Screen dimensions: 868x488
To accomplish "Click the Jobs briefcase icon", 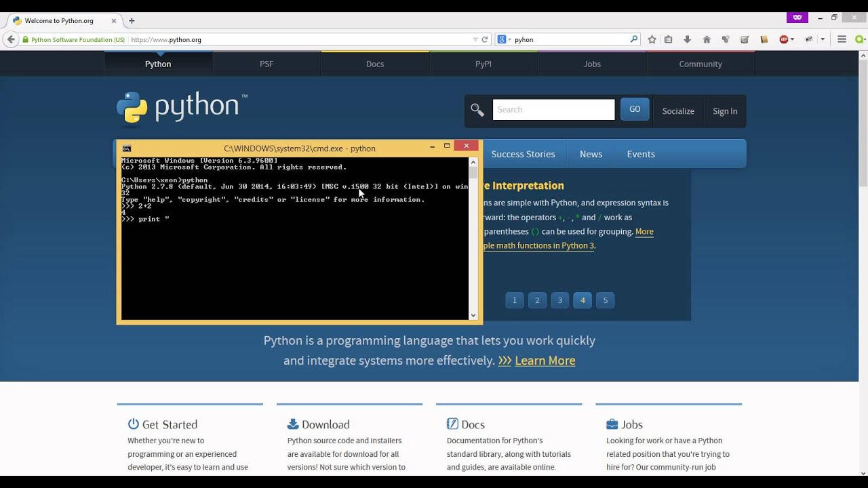I will (x=612, y=424).
